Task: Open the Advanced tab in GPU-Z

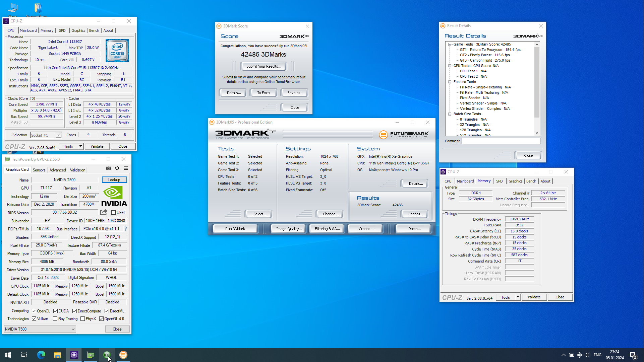Action: pyautogui.click(x=58, y=170)
